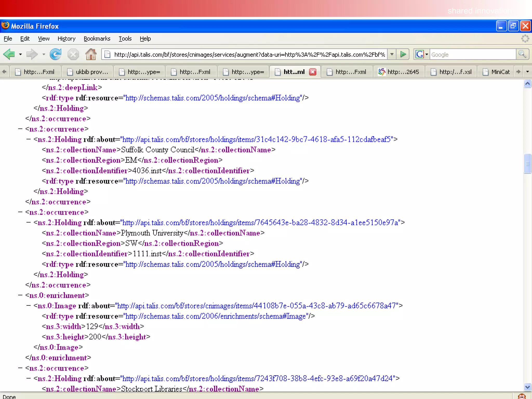Open the list all tabs dropdown
Screen dimensions: 532x399
coord(527,72)
